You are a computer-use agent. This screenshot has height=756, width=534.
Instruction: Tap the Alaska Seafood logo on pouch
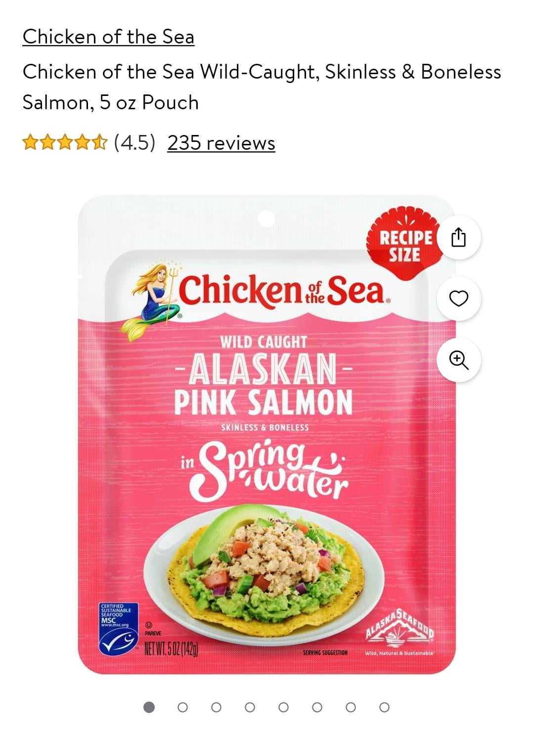(400, 631)
